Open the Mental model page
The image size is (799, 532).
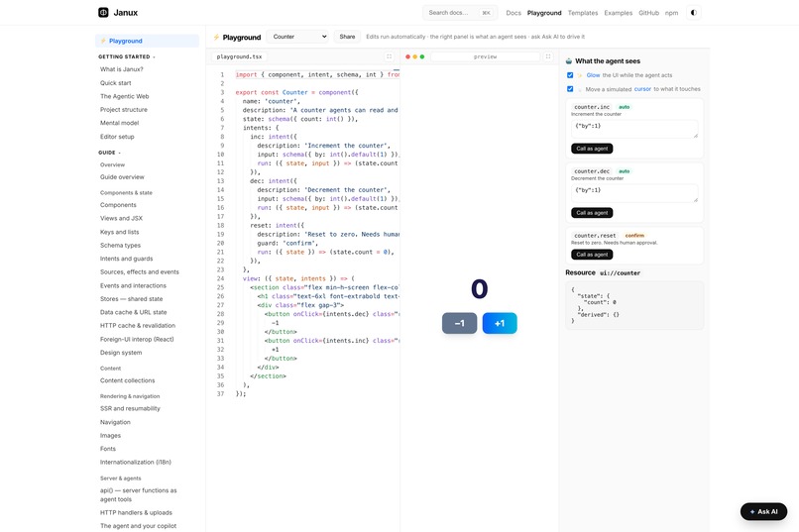pyautogui.click(x=119, y=123)
